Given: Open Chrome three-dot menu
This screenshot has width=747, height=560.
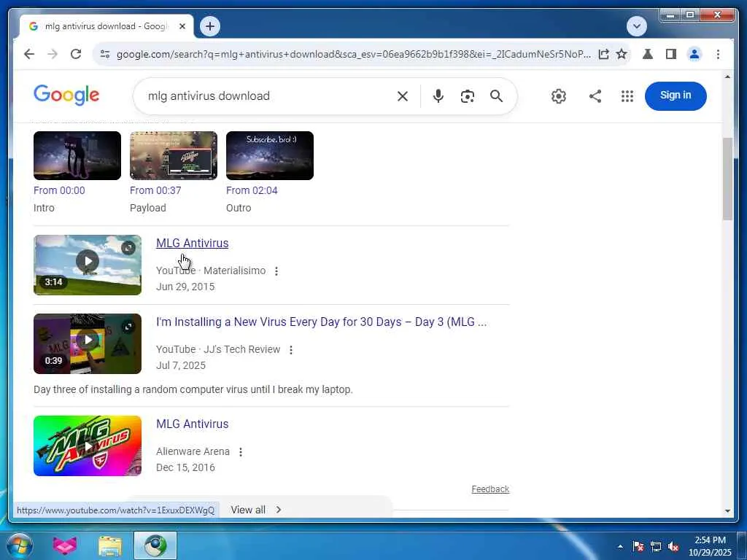Looking at the screenshot, I should pos(718,54).
